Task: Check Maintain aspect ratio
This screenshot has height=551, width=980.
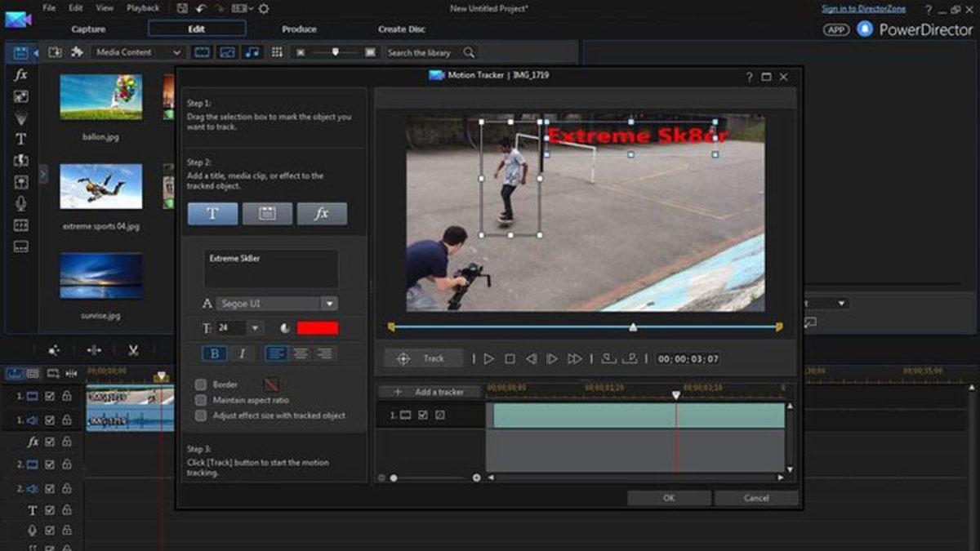Action: [x=200, y=400]
